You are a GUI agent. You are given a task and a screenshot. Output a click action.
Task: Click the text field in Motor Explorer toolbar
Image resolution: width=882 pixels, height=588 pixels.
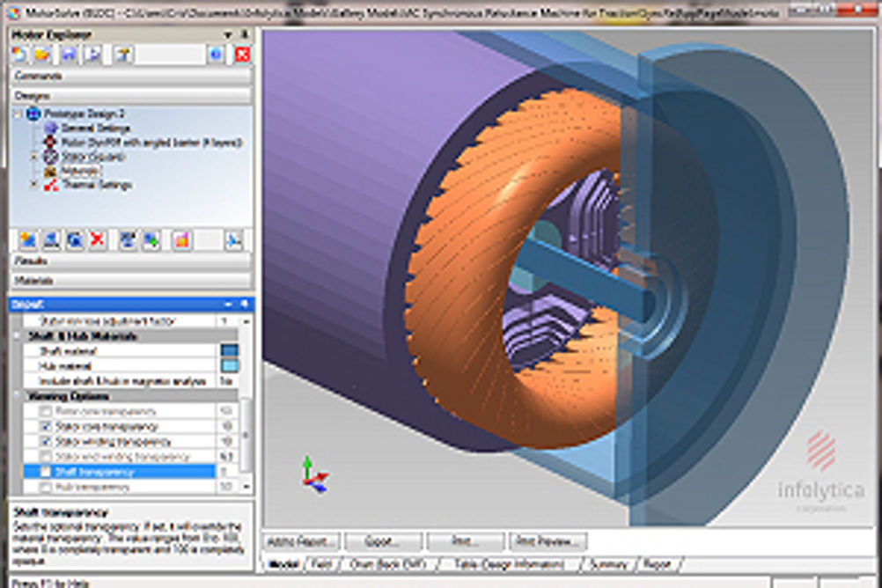pos(169,55)
